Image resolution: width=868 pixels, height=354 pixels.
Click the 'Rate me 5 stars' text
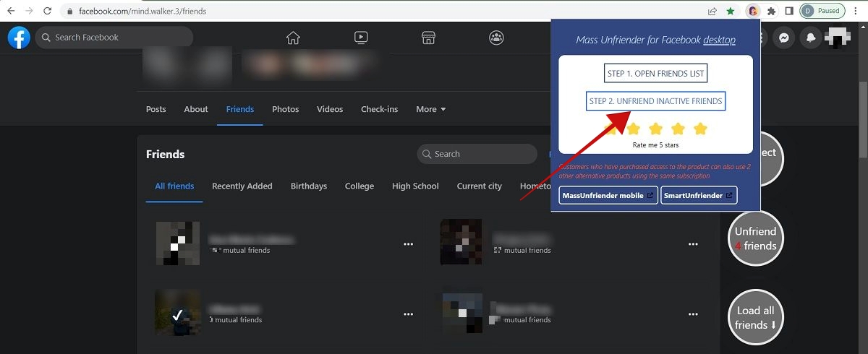(x=655, y=144)
